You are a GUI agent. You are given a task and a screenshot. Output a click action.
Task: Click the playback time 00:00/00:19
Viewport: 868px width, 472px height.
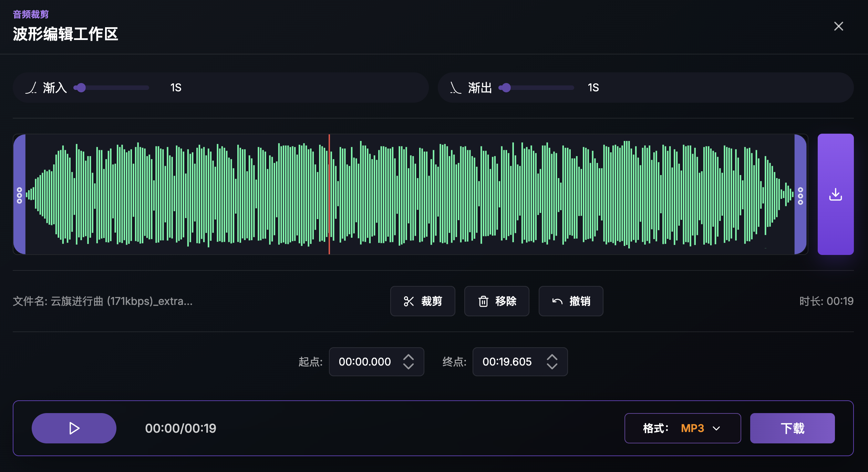pyautogui.click(x=180, y=428)
